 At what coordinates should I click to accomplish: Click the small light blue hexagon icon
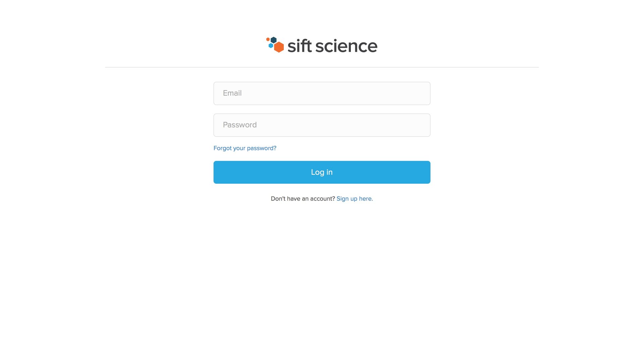tap(271, 46)
